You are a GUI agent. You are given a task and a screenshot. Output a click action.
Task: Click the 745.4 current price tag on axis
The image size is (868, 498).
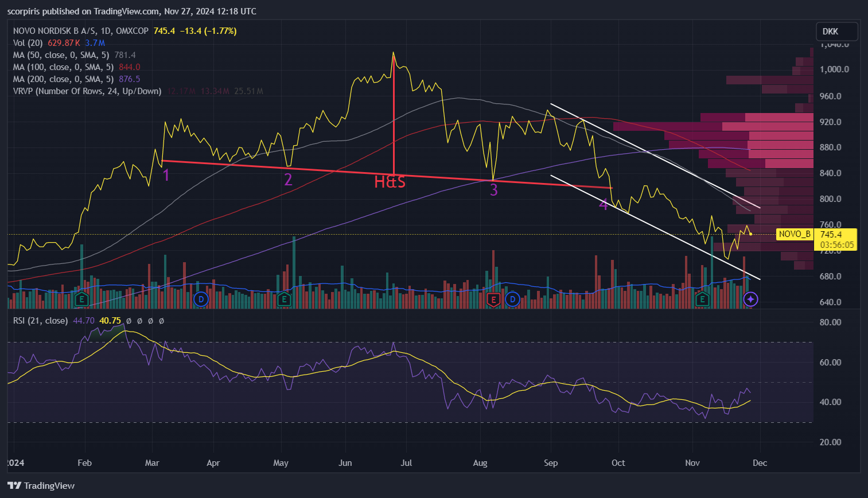(x=831, y=234)
